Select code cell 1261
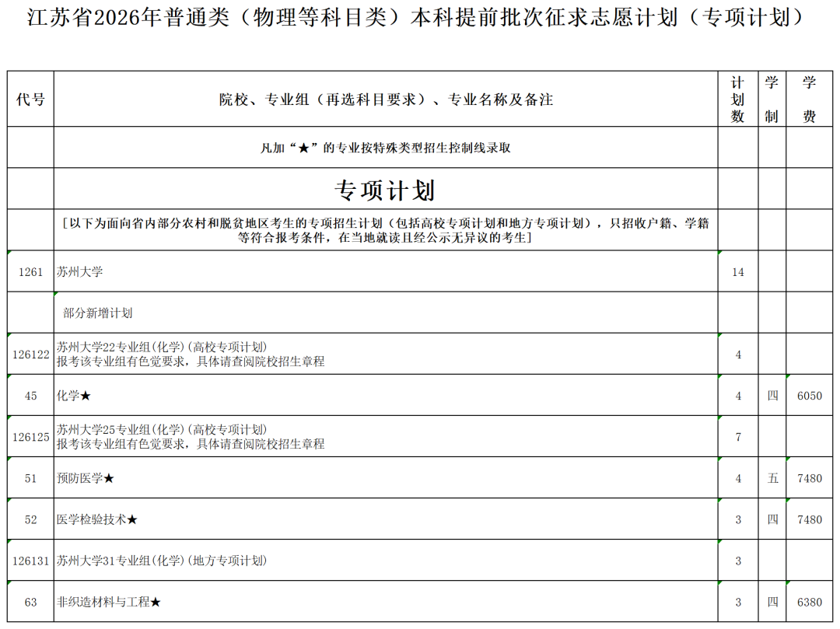Screen dimensions: 840x629 pos(30,271)
